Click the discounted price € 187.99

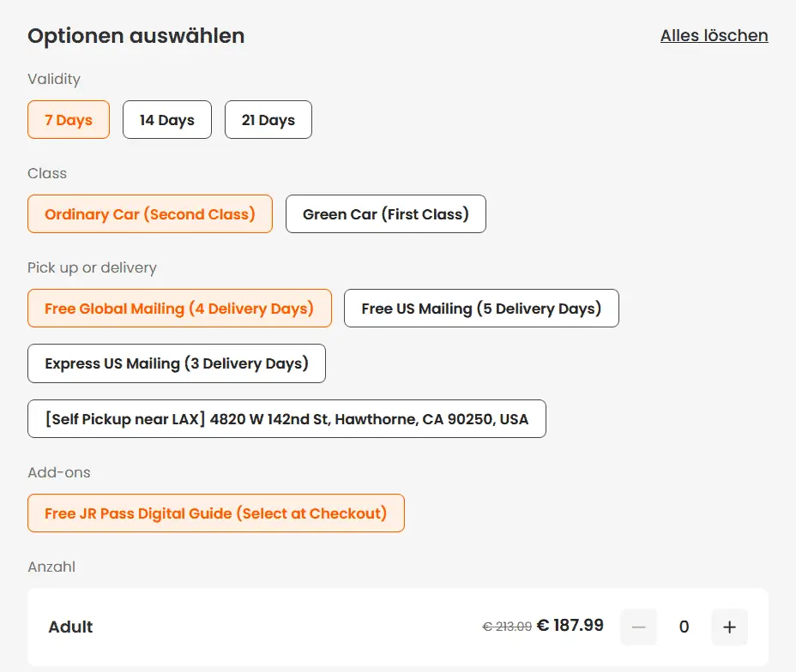tap(570, 626)
